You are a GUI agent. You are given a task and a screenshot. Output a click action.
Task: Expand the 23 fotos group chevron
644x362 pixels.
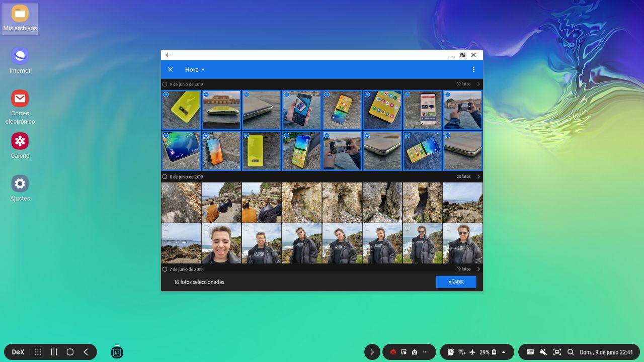pyautogui.click(x=478, y=177)
